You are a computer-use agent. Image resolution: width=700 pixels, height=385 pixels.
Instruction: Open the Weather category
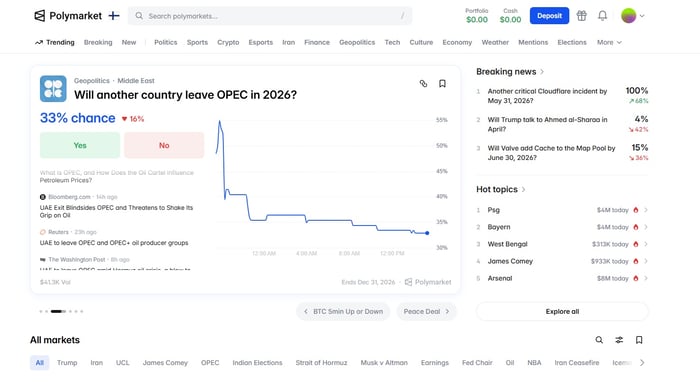coord(495,42)
